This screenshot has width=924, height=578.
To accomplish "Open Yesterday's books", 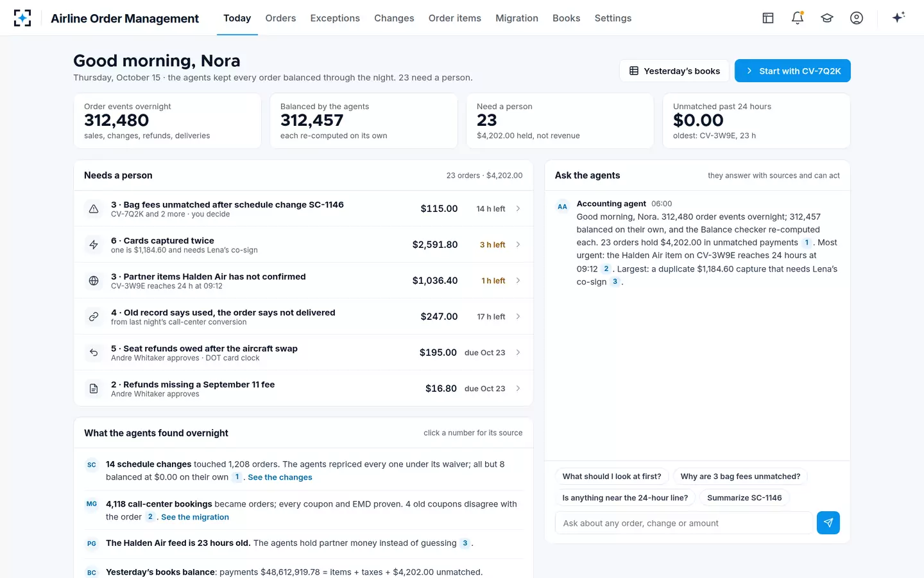I will (x=674, y=71).
